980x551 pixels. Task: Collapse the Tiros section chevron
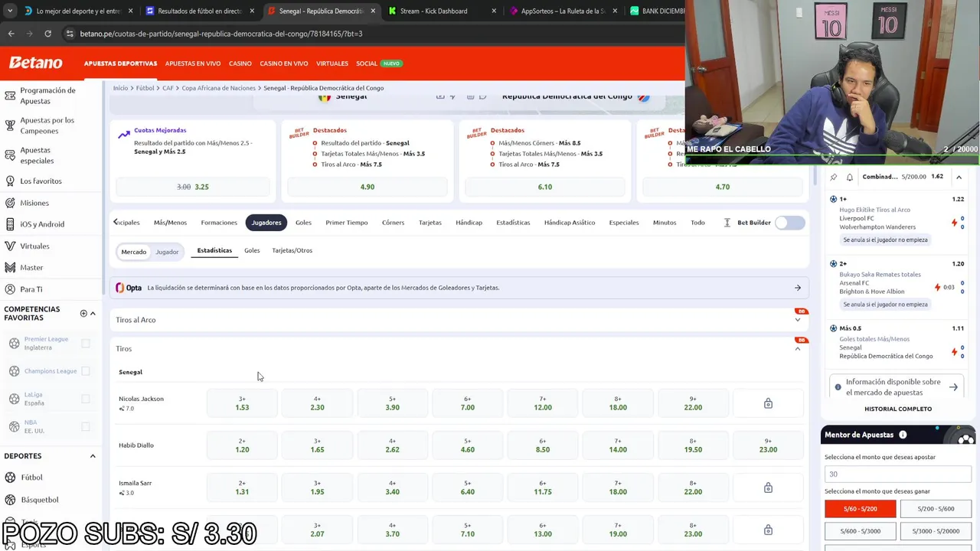798,349
